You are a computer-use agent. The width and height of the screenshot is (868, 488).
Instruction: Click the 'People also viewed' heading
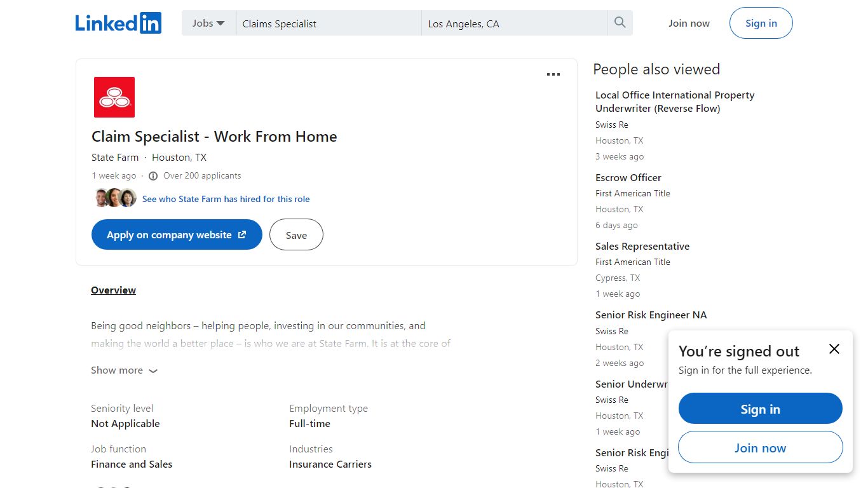656,69
